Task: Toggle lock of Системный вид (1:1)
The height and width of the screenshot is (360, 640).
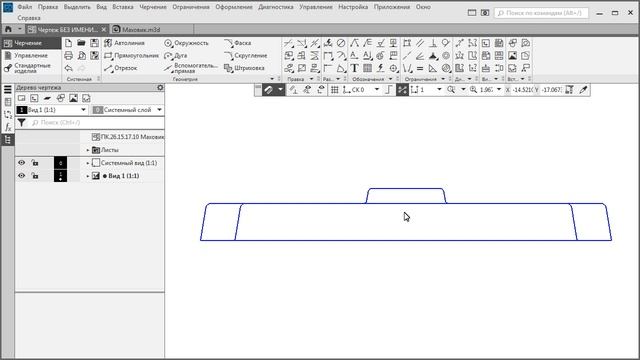Action: coord(35,163)
